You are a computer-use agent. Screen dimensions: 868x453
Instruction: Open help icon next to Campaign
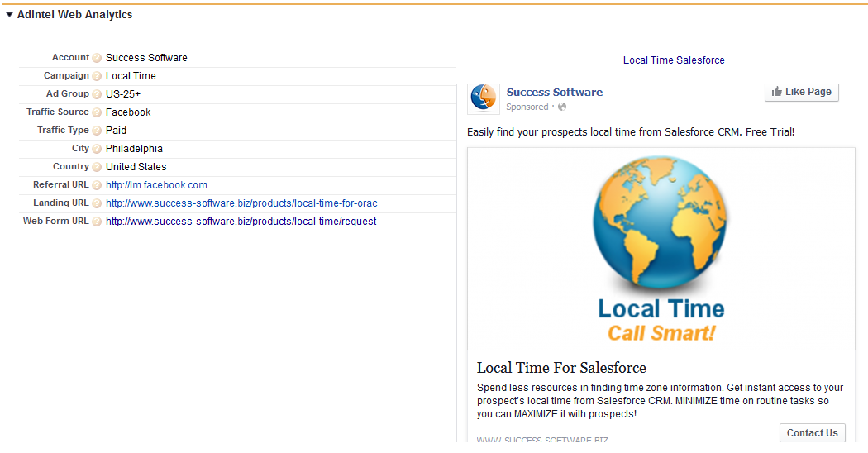(97, 76)
